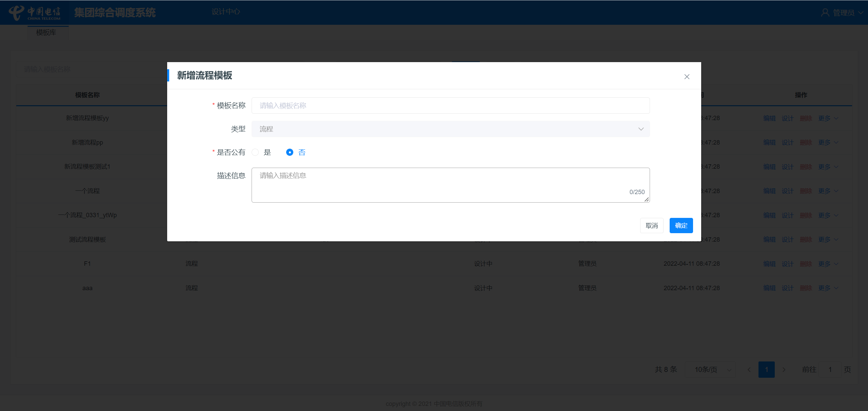Click the 管理员 user avatar icon
The height and width of the screenshot is (411, 868).
point(825,13)
